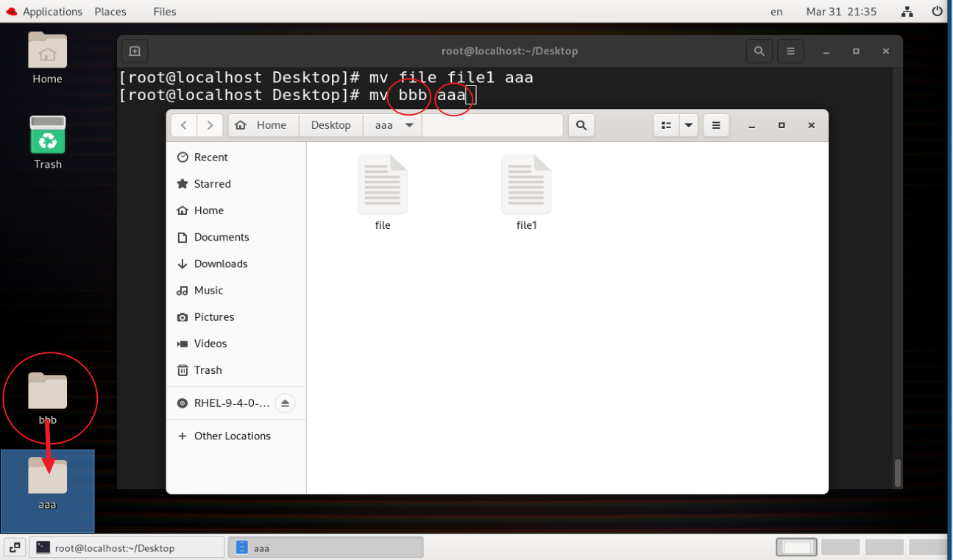
Task: Click empty path field in Files toolbar
Action: 493,125
